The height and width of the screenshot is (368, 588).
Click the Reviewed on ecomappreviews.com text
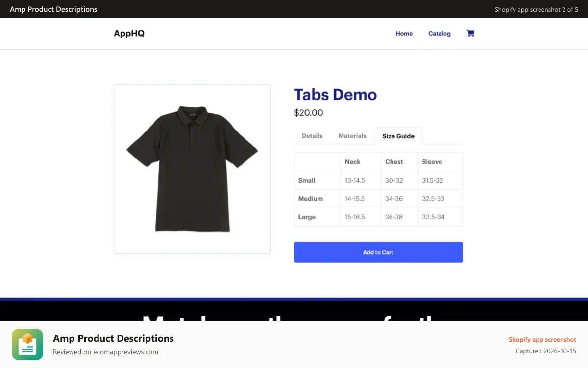click(105, 352)
